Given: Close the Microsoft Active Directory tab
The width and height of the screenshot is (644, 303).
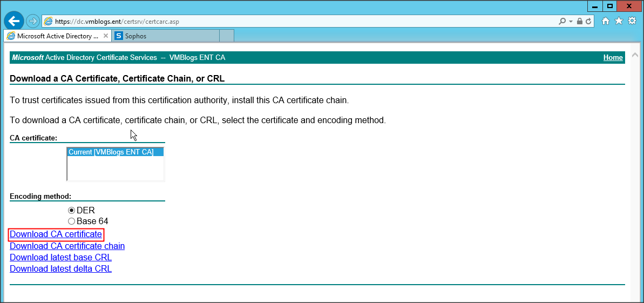Looking at the screenshot, I should pyautogui.click(x=106, y=36).
